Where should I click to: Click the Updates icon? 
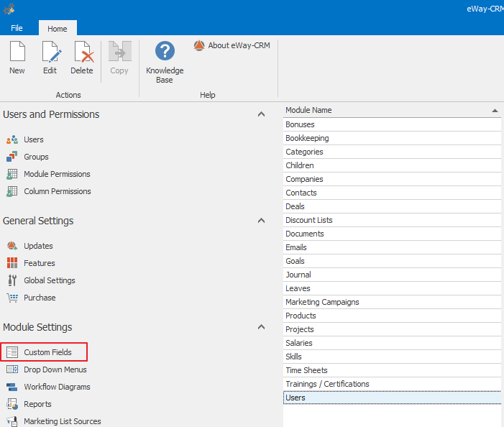tap(12, 246)
